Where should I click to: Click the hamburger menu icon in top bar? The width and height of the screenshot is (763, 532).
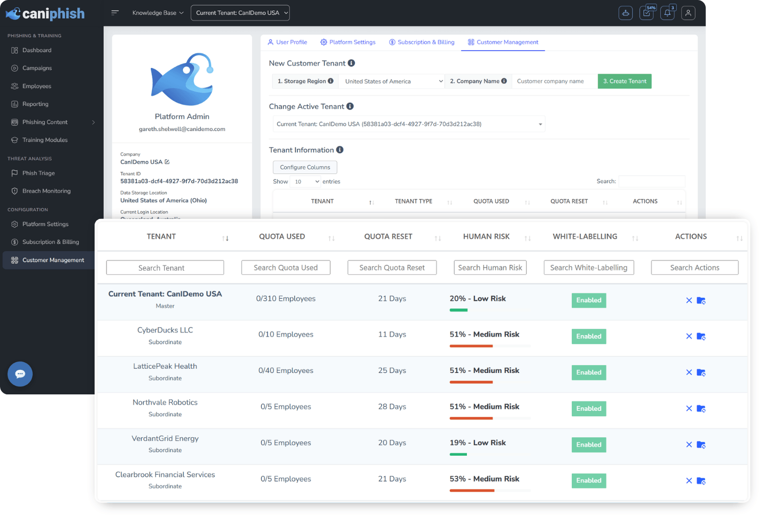coord(115,13)
